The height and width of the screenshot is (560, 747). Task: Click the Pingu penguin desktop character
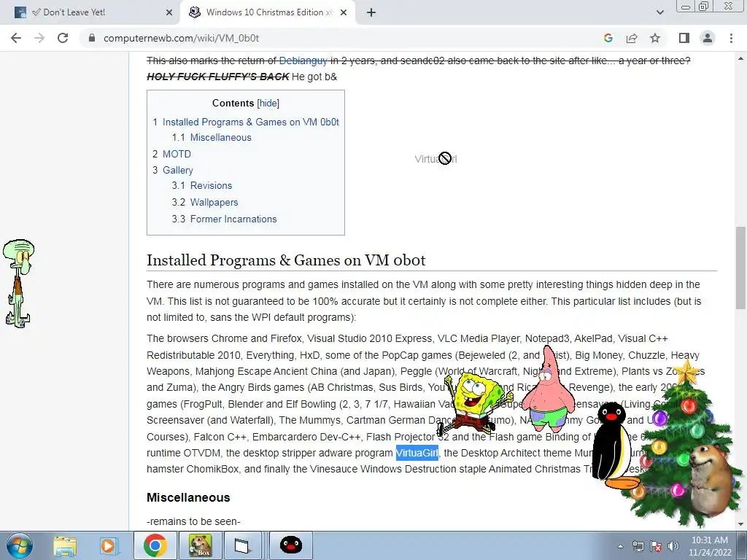pos(614,446)
